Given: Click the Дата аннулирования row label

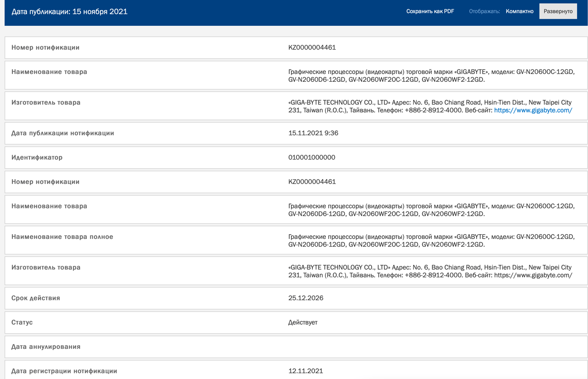Looking at the screenshot, I should [46, 347].
